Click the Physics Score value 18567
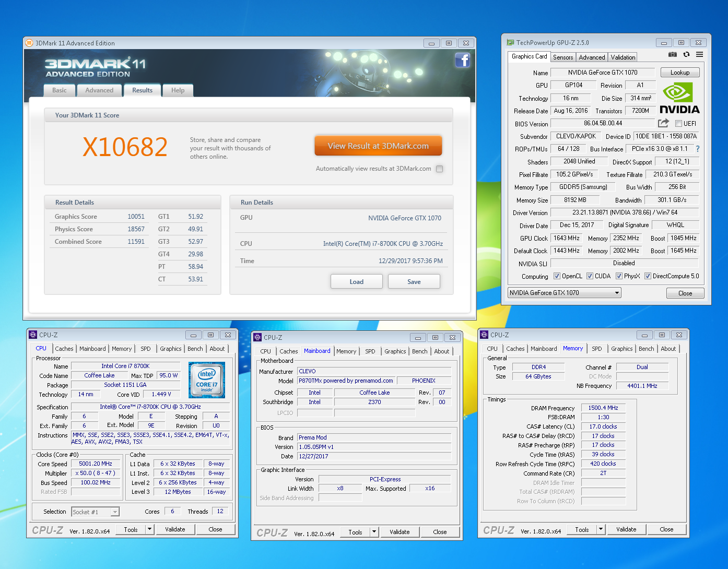The height and width of the screenshot is (569, 728). tap(136, 229)
